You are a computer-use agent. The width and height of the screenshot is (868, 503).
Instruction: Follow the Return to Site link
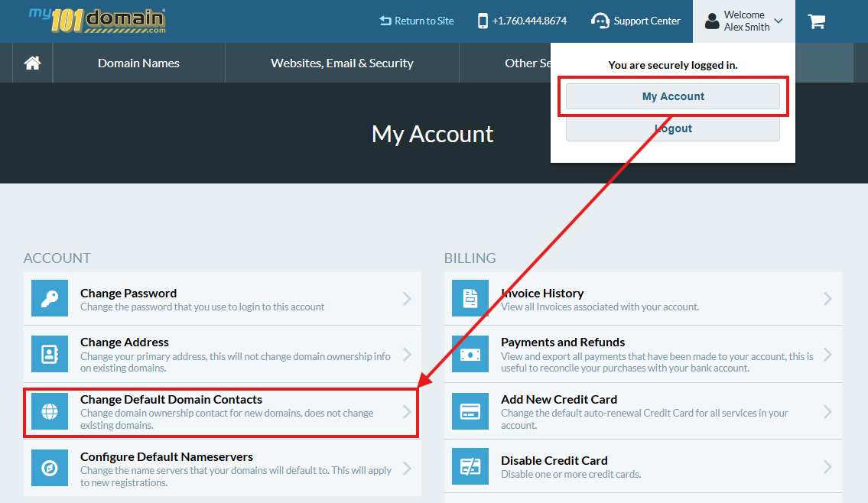[416, 21]
